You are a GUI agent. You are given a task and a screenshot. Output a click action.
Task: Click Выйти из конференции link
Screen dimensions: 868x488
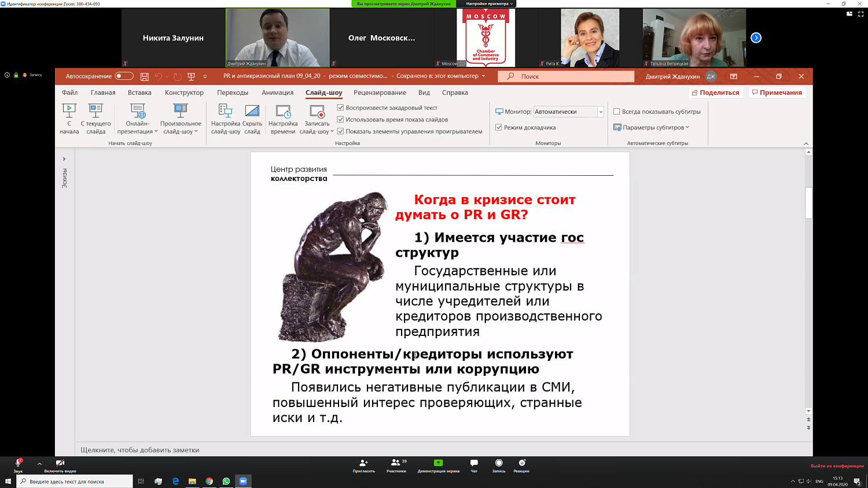[x=837, y=465]
